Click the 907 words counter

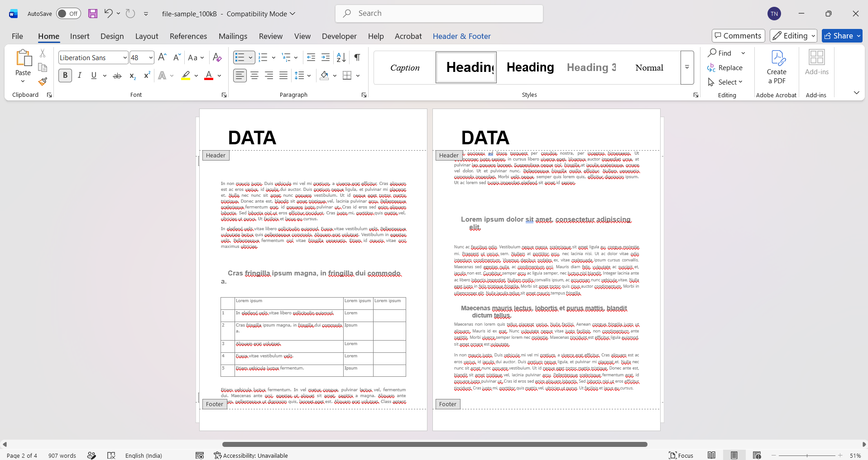62,455
